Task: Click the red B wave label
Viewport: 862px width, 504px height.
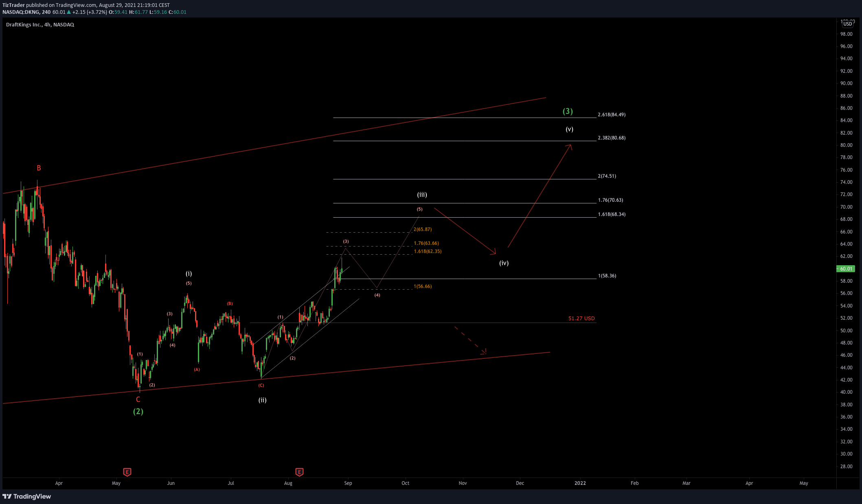Action: pos(39,168)
